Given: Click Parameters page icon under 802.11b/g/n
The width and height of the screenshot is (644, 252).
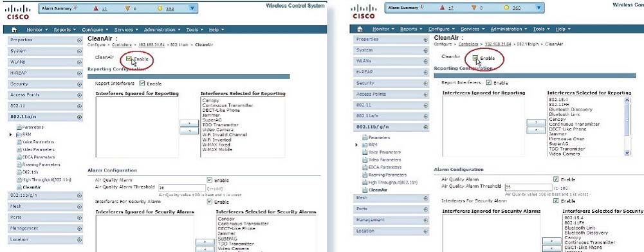Looking at the screenshot, I should [365, 138].
